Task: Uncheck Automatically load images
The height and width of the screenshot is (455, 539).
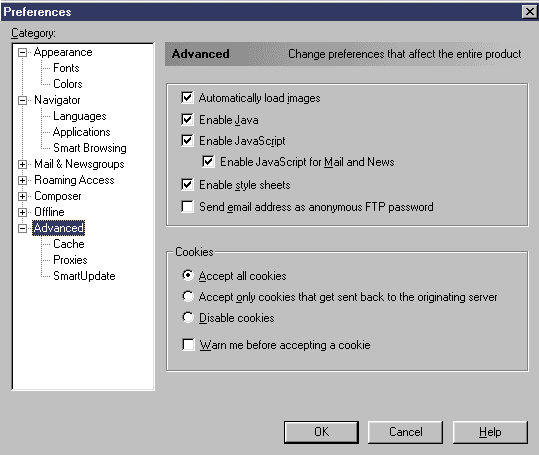Action: 187,98
